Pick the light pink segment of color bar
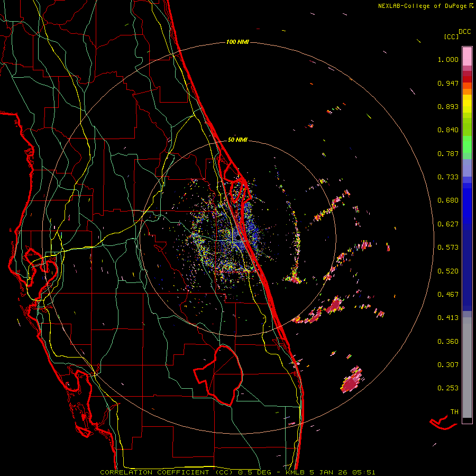 (467, 56)
